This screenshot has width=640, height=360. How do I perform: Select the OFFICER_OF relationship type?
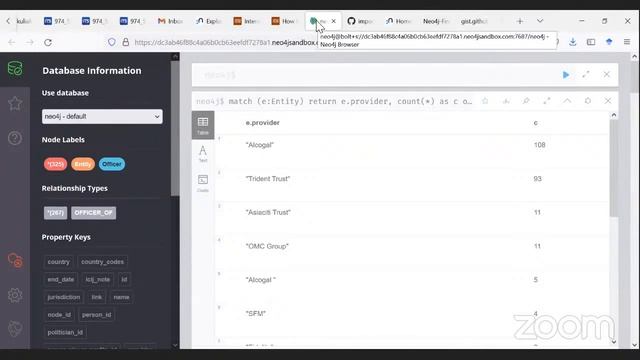(x=93, y=213)
